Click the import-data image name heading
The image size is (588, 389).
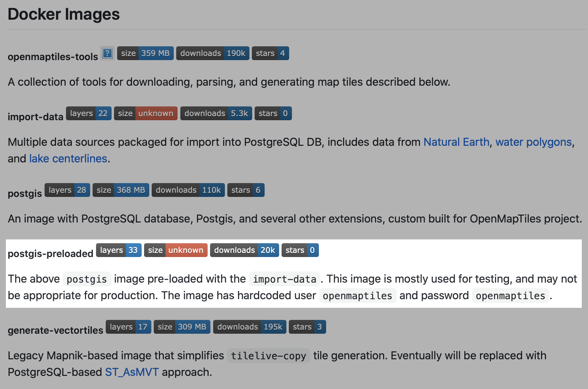tap(35, 117)
